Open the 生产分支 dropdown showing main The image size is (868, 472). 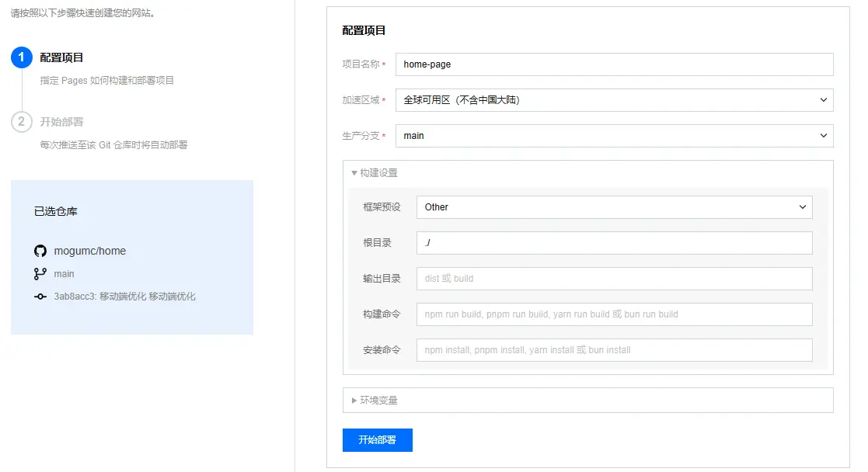coord(614,135)
